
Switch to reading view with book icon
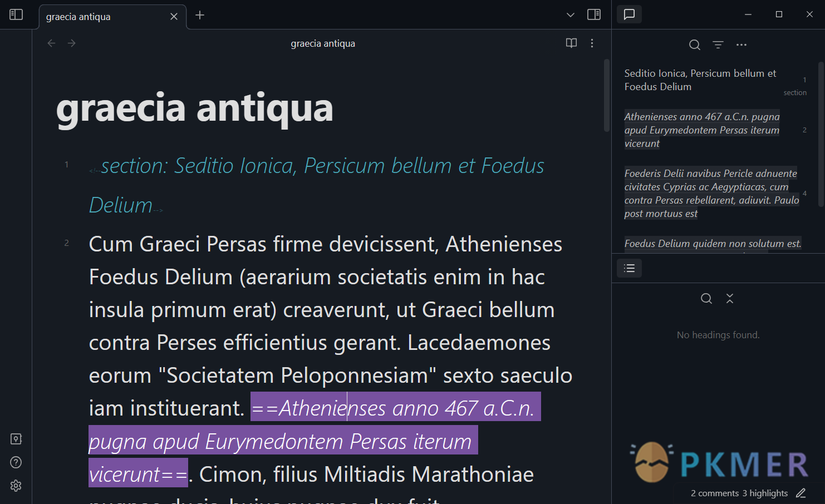tap(571, 43)
